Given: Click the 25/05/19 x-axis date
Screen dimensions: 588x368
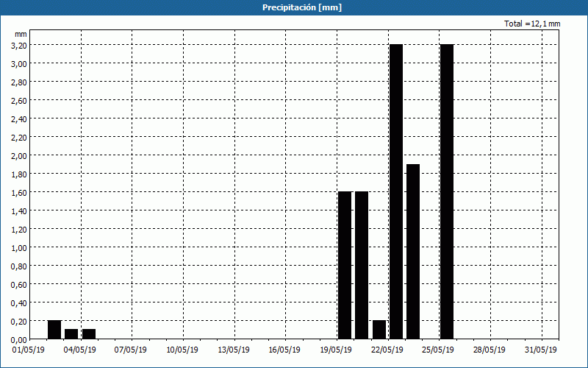Looking at the screenshot, I should (438, 350).
